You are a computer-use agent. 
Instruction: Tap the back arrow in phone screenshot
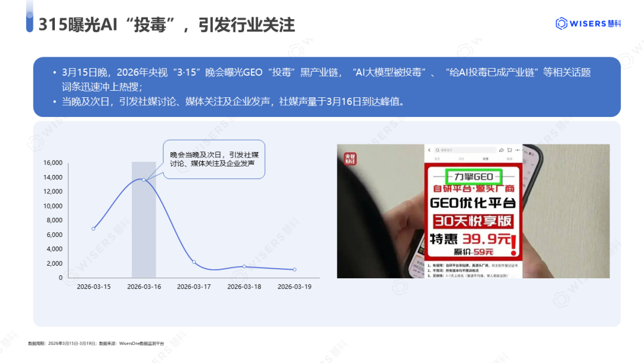click(429, 149)
